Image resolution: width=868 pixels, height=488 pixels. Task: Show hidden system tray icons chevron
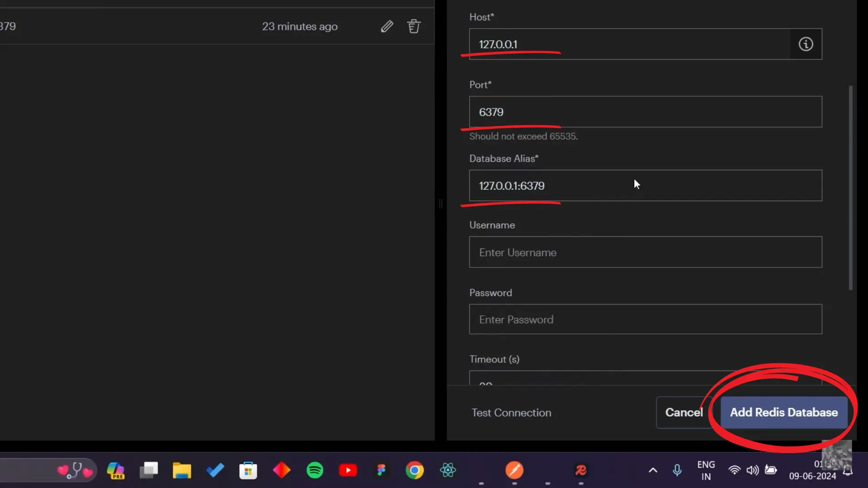click(x=653, y=470)
